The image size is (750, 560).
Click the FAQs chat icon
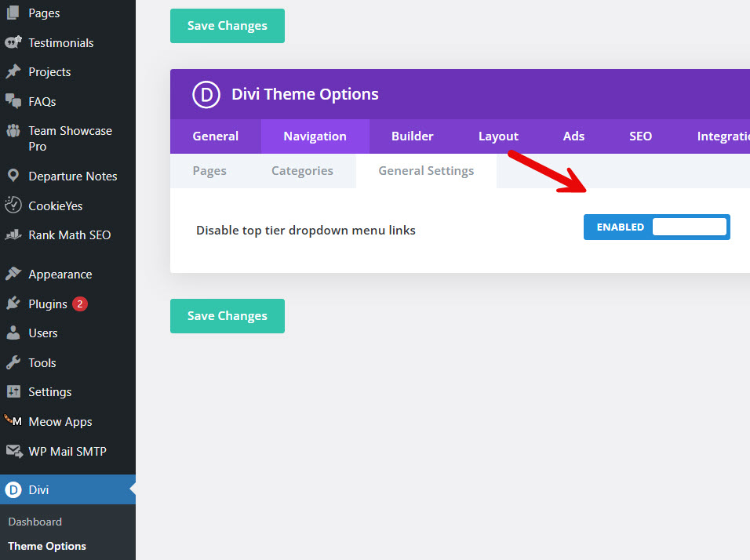pos(13,101)
